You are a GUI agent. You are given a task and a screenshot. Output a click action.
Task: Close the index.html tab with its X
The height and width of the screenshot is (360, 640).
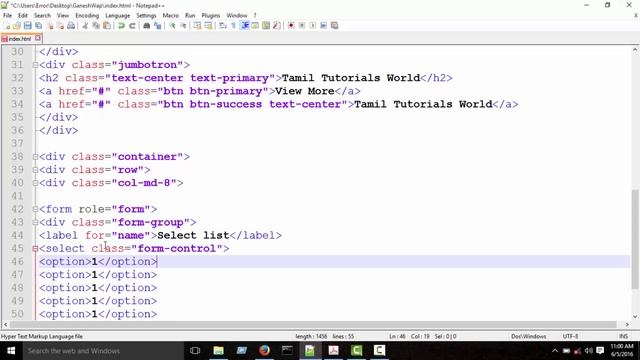(x=38, y=38)
